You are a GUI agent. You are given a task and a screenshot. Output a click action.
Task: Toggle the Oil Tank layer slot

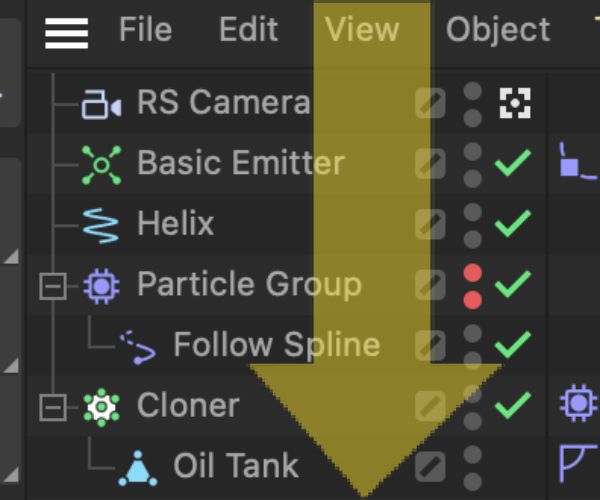(x=430, y=467)
